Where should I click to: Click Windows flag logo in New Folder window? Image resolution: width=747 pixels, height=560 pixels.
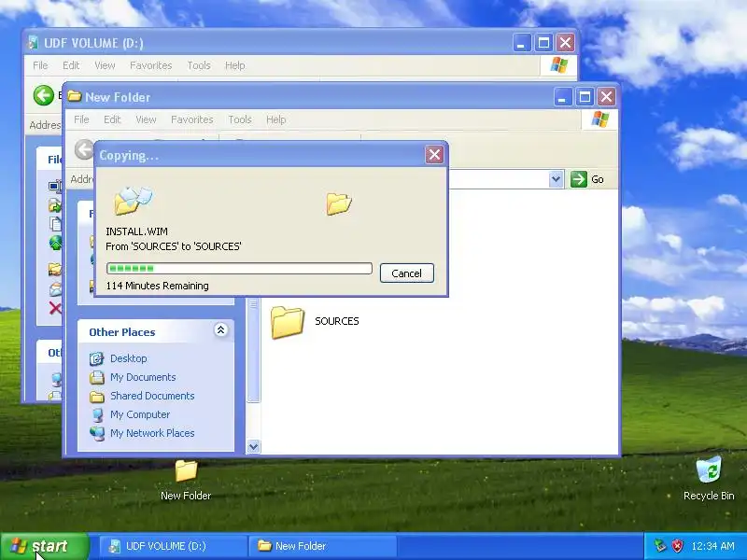coord(599,119)
